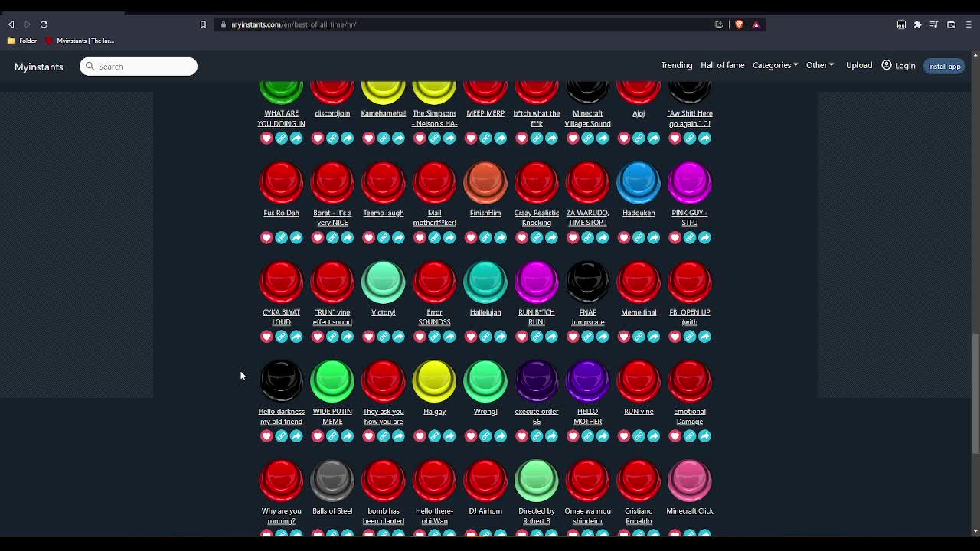Click the Brave shields icon in address bar
Screen dimensions: 980x551
(x=739, y=24)
